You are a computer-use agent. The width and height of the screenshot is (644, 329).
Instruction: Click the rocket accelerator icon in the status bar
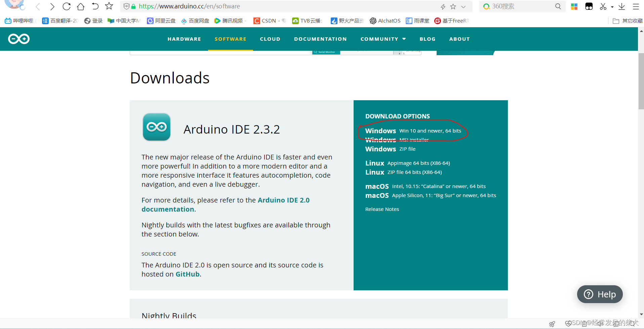coord(552,324)
